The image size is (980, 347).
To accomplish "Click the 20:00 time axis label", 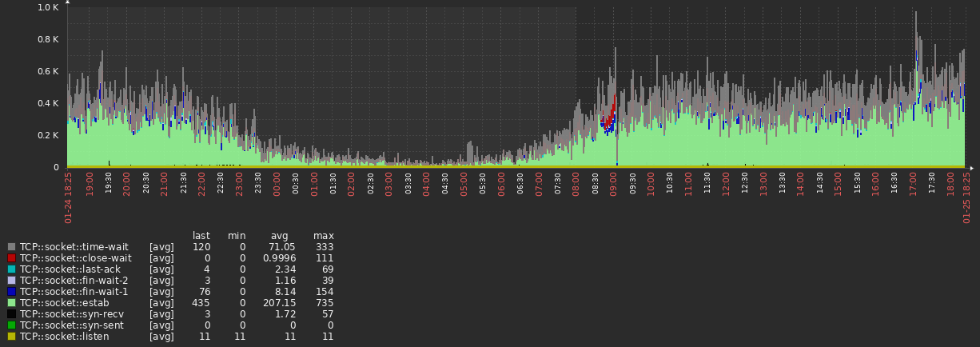I will click(127, 183).
